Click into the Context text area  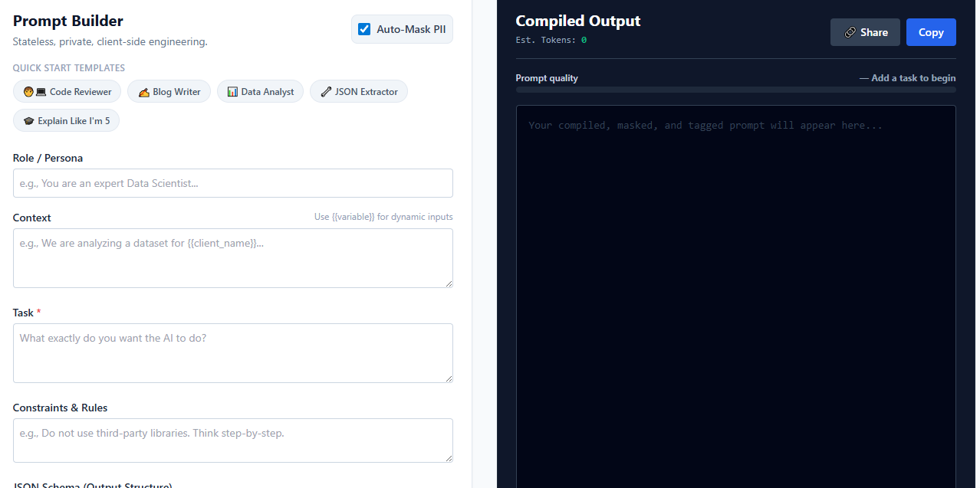click(233, 258)
